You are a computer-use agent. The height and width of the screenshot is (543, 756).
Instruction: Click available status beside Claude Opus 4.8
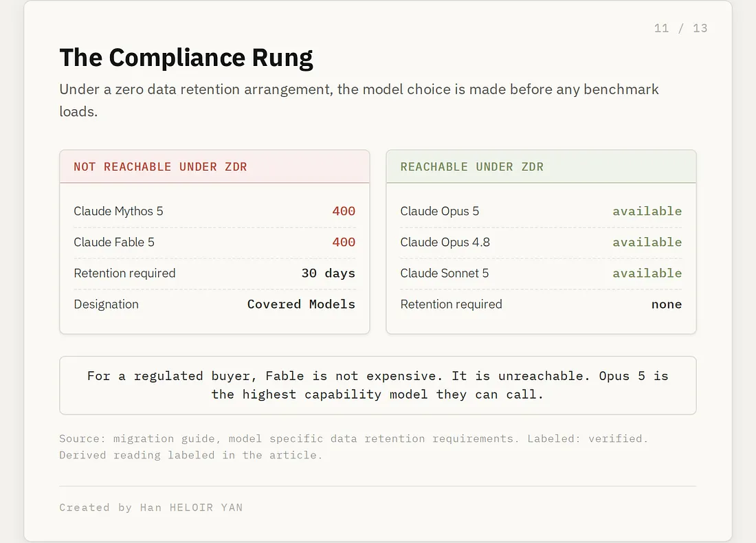[647, 242]
